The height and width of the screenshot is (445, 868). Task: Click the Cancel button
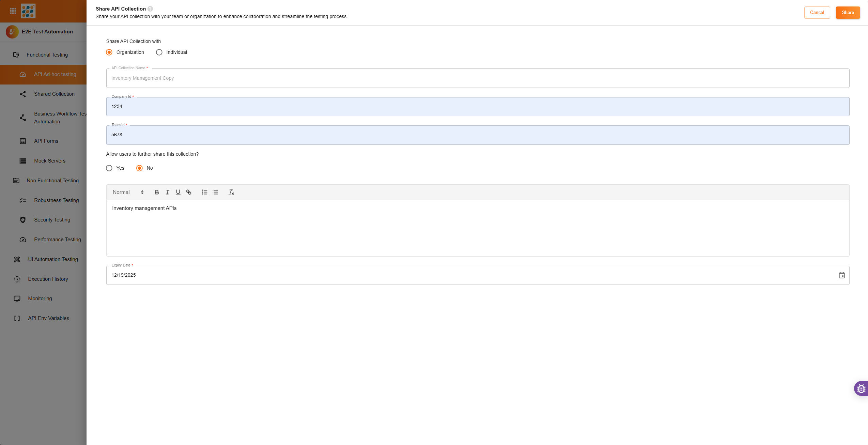pyautogui.click(x=817, y=13)
